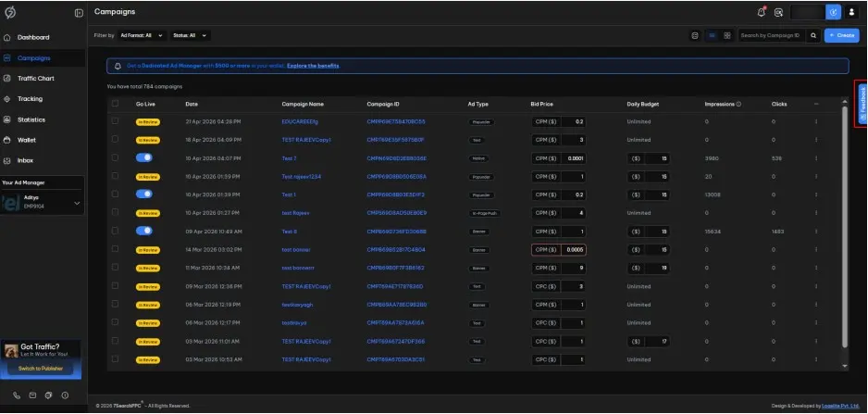Click the Create campaign button

coord(841,35)
